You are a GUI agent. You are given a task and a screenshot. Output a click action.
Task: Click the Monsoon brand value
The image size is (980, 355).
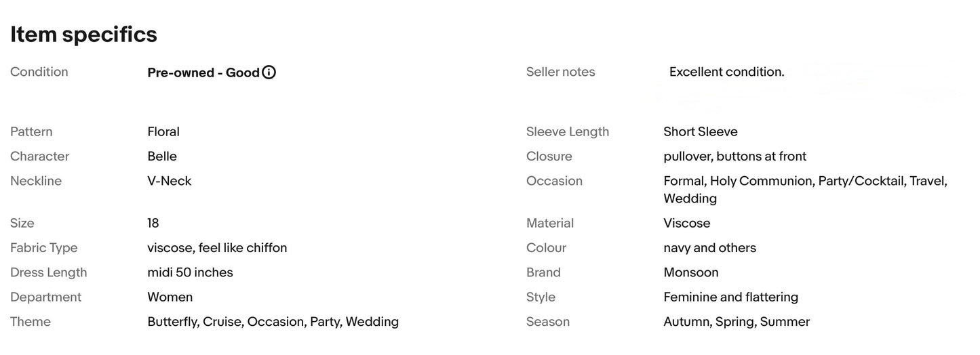(x=691, y=272)
